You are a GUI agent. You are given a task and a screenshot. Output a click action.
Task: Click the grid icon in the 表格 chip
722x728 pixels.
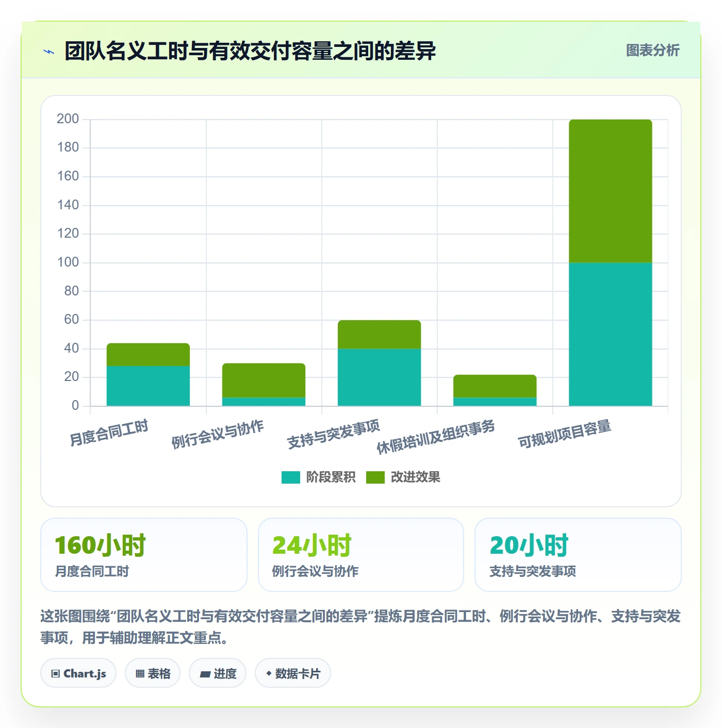[x=140, y=674]
